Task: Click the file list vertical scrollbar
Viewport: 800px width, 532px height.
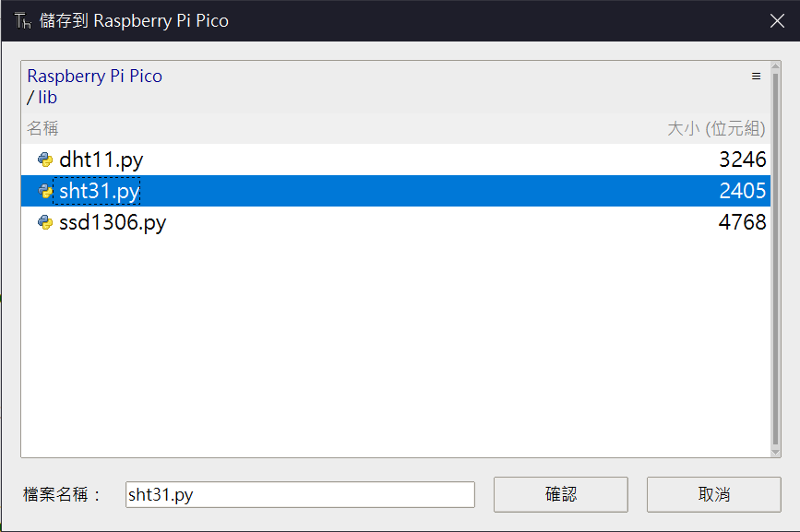Action: [775, 260]
